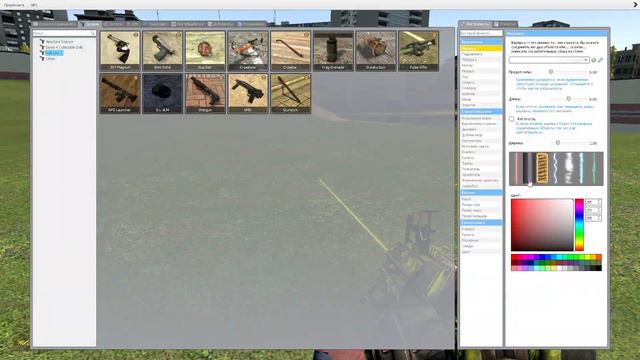The width and height of the screenshot is (640, 360).
Task: Select the highlighted Верёвка rope tool
Action: point(481,48)
